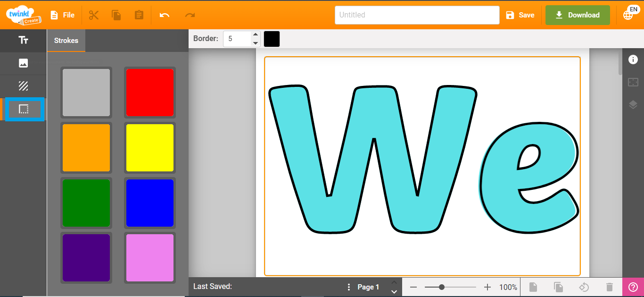Download the current design
The width and height of the screenshot is (644, 297).
[x=577, y=15]
